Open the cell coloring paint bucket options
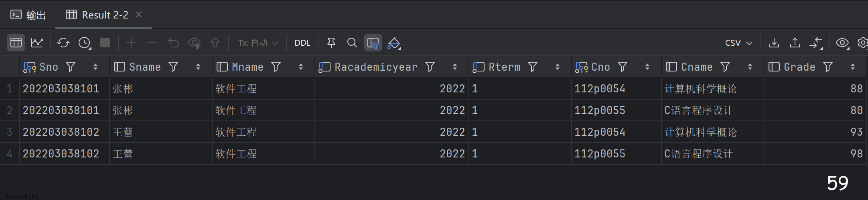This screenshot has width=868, height=200. pos(394,43)
